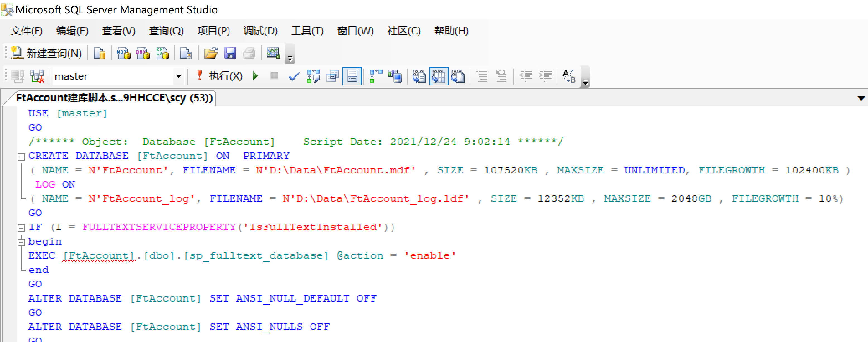Switch output to Results to Grid
Image resolution: width=868 pixels, height=342 pixels.
pos(439,76)
